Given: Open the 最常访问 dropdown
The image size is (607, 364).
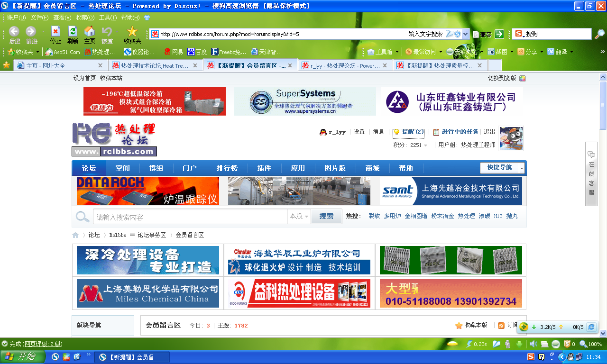Looking at the screenshot, I should click(x=440, y=52).
